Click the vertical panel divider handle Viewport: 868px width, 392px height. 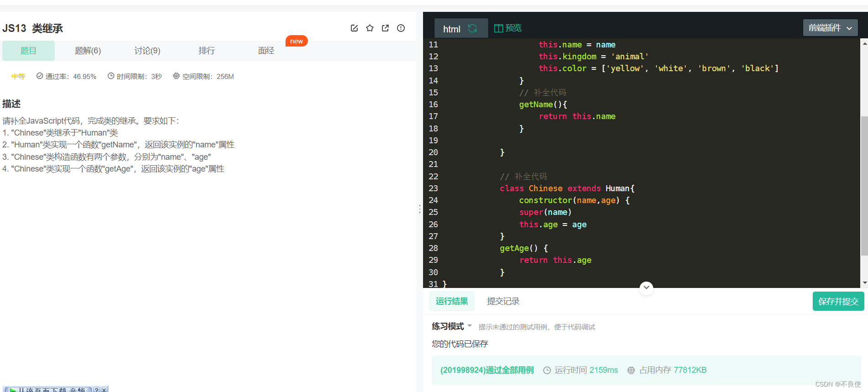(420, 209)
